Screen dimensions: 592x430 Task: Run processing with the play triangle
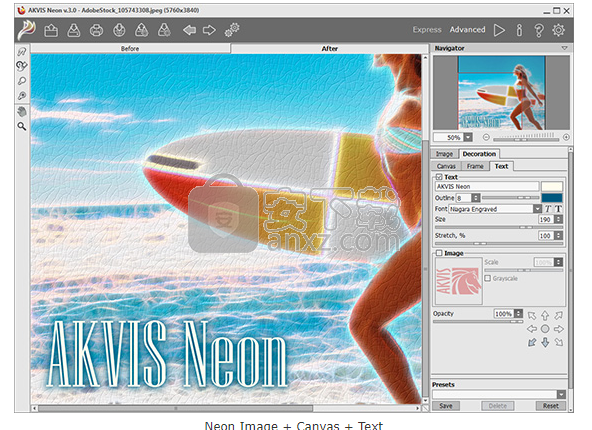click(499, 30)
